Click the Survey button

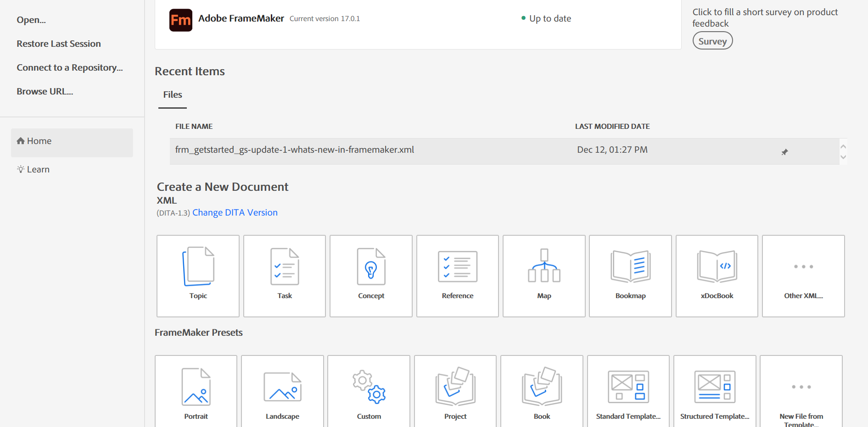(x=712, y=41)
